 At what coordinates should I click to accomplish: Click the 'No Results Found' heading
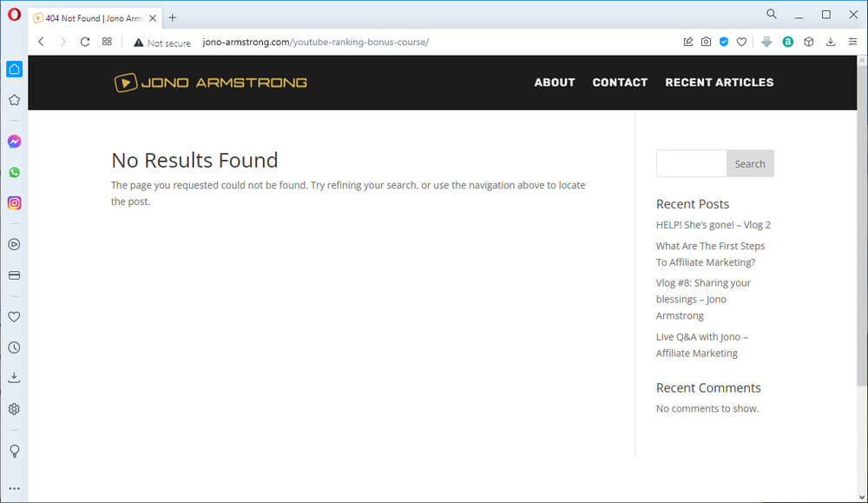194,160
